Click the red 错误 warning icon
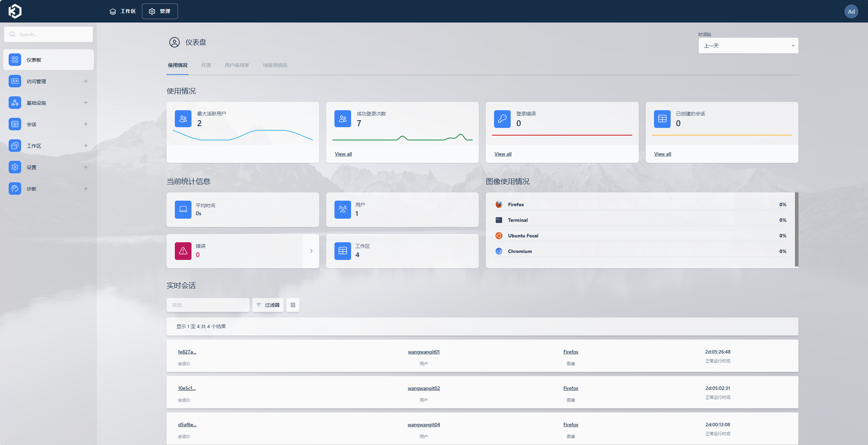 point(183,251)
